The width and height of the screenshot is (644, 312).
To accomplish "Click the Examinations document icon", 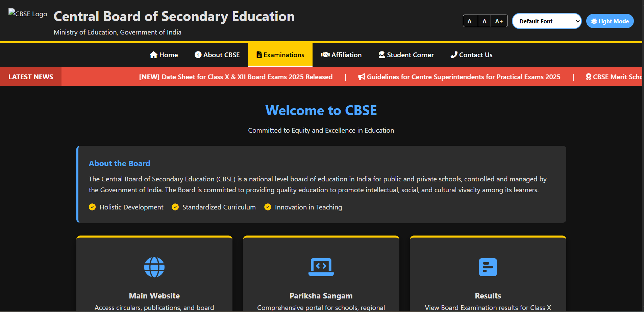I will coord(259,55).
